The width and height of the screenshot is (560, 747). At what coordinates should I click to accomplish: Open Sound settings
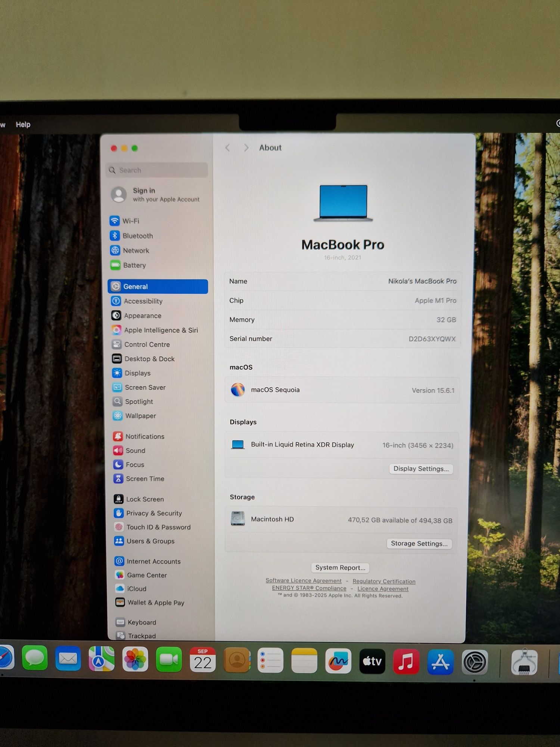click(x=129, y=450)
